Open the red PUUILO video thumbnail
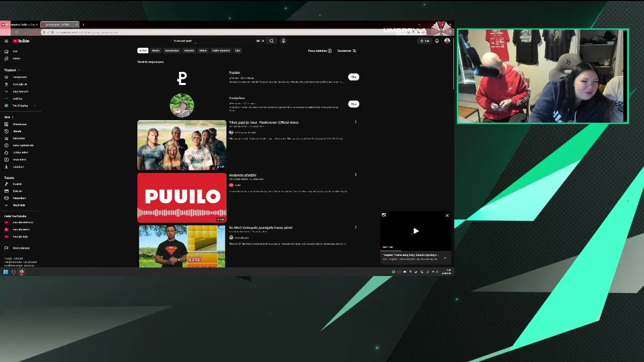644x362 pixels. [x=182, y=198]
